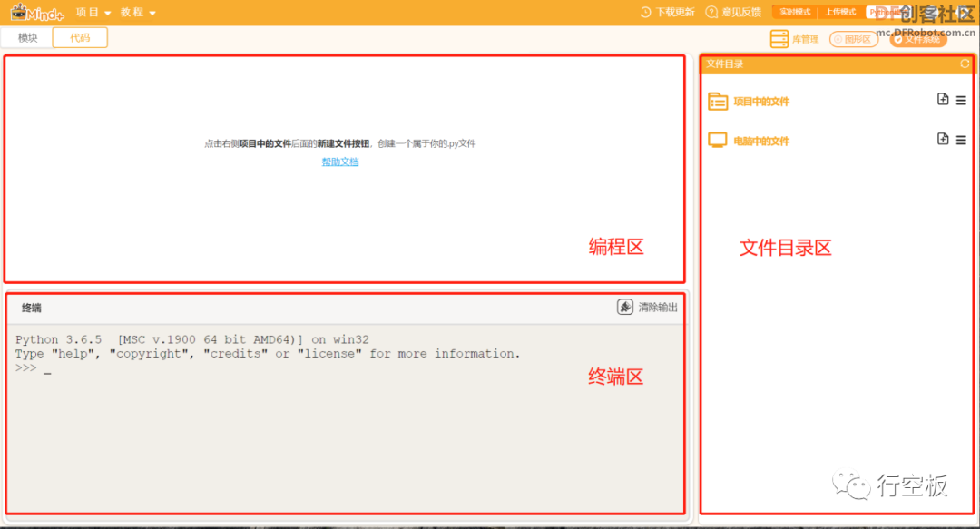Create new file in 项目中的文件
The height and width of the screenshot is (529, 980).
click(x=943, y=100)
